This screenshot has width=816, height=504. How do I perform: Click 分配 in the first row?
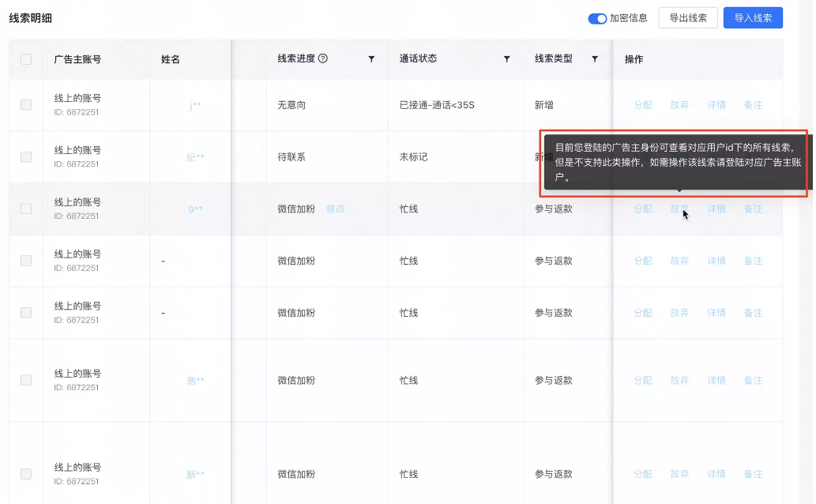pos(642,104)
